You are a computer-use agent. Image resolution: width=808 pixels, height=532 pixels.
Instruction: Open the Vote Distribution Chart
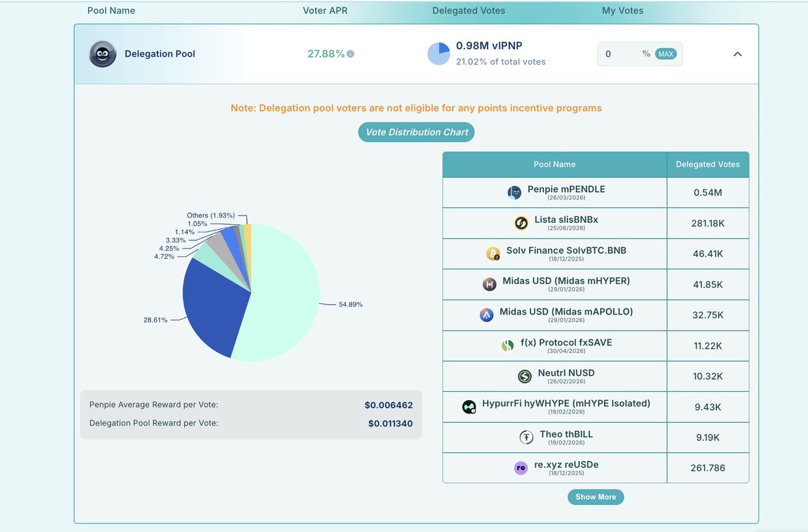[x=416, y=132]
